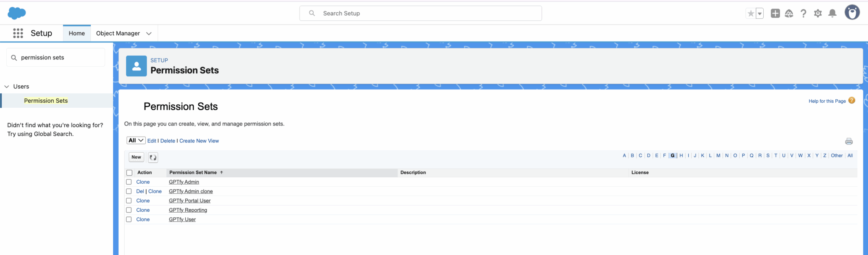Click the Delete view link
The image size is (868, 255).
tap(168, 141)
